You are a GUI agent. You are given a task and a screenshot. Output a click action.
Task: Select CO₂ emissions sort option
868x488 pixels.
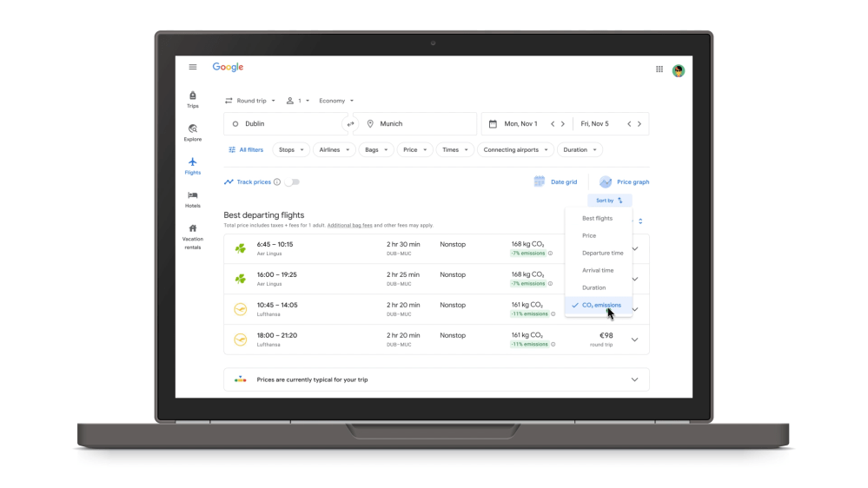click(x=600, y=306)
